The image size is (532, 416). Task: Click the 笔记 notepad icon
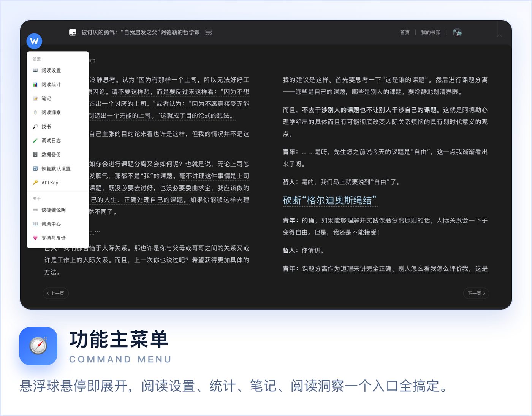point(35,98)
